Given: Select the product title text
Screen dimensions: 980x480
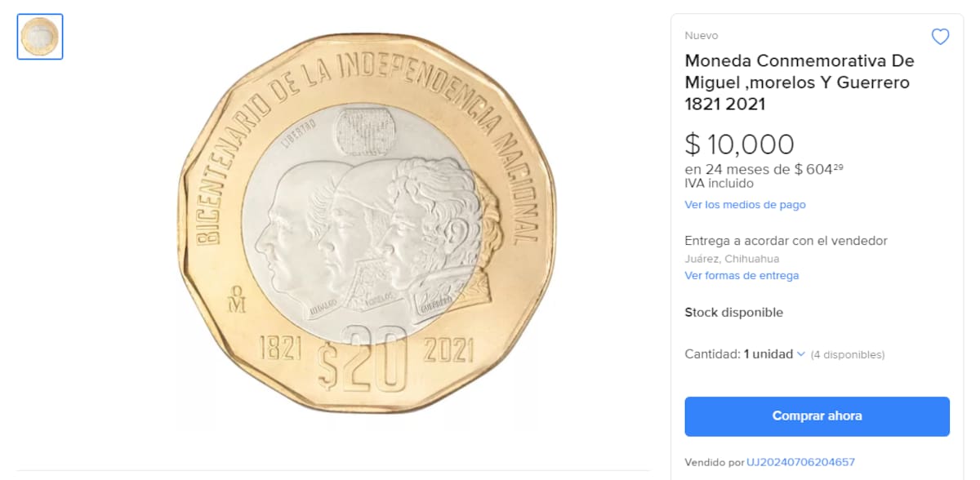Looking at the screenshot, I should pos(799,82).
